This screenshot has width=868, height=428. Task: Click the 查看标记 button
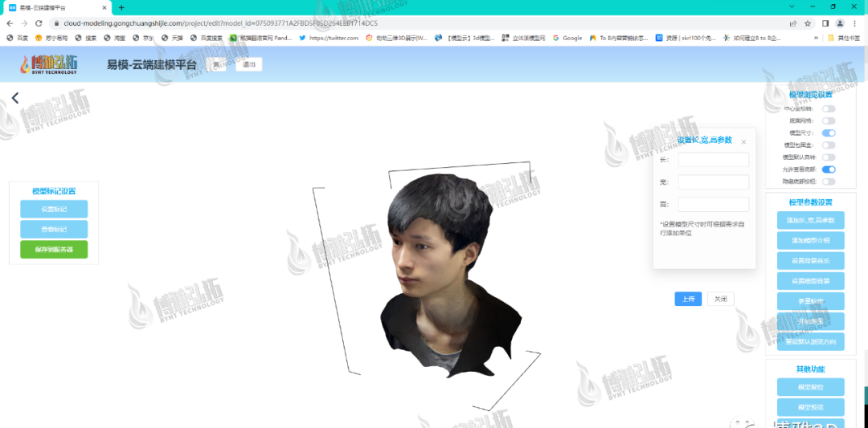coord(54,230)
